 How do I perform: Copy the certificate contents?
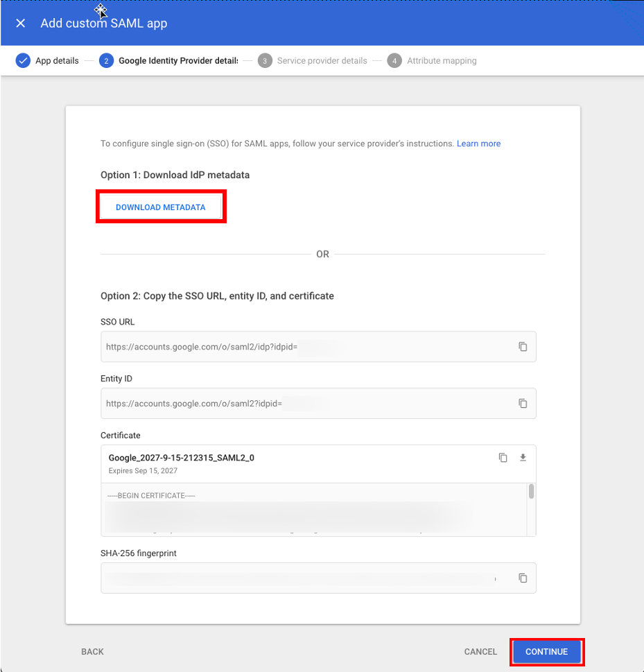503,457
